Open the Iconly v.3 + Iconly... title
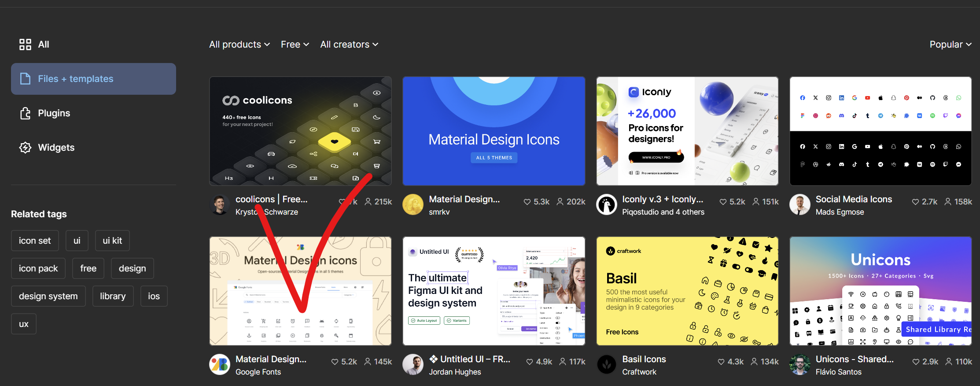 coord(663,199)
